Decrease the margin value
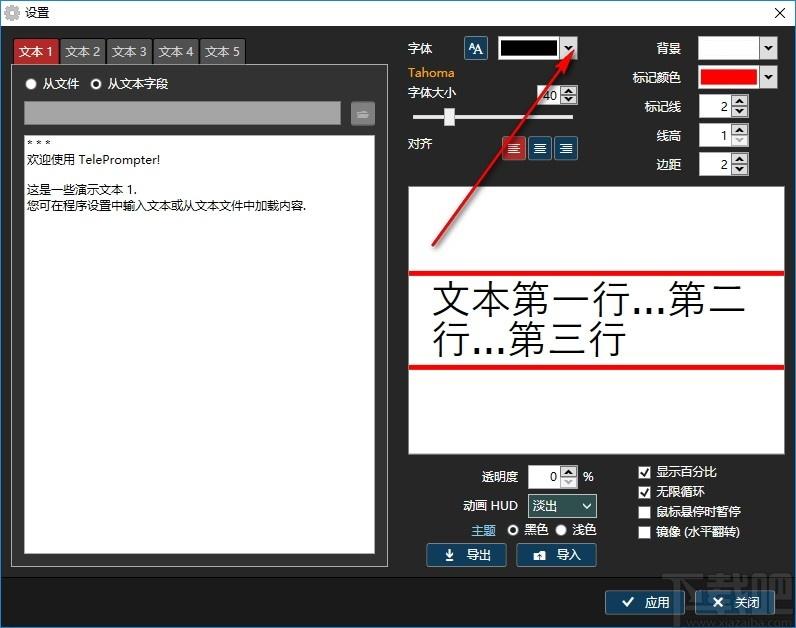This screenshot has width=796, height=628. pyautogui.click(x=739, y=169)
